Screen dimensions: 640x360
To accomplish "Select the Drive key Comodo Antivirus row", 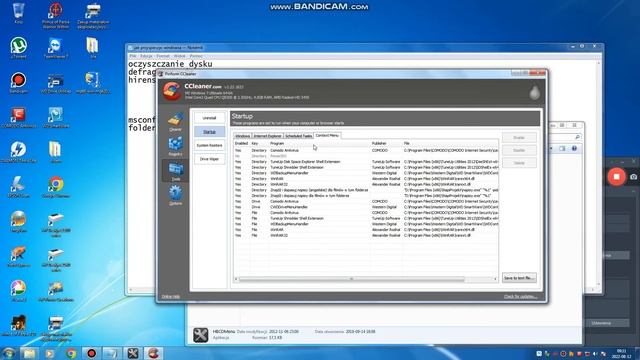I will pos(366,201).
